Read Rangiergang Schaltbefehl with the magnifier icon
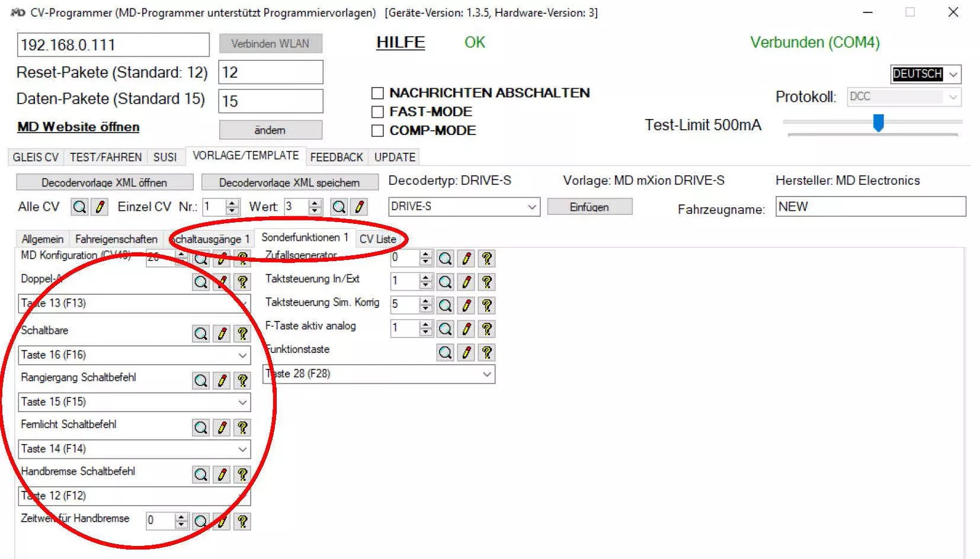Viewport: 980px width, 559px height. (x=201, y=381)
